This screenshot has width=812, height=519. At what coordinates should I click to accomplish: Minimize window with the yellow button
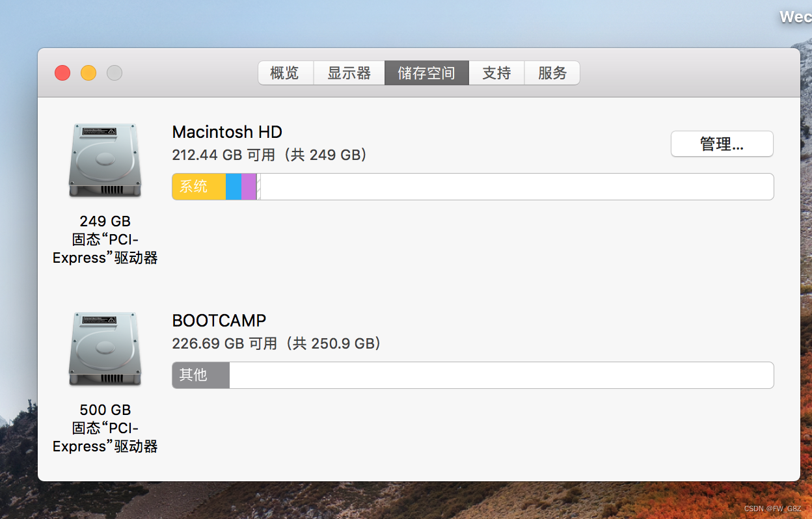pyautogui.click(x=88, y=73)
